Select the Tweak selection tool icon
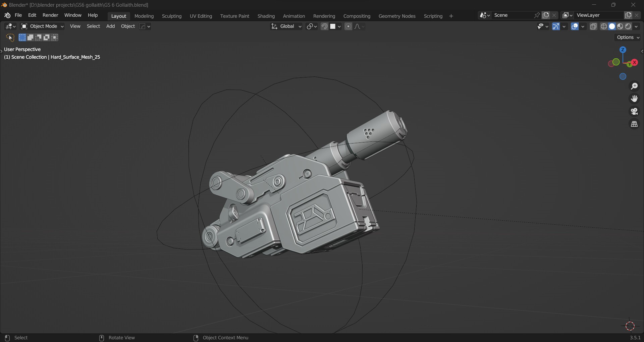The height and width of the screenshot is (342, 644). [x=10, y=38]
